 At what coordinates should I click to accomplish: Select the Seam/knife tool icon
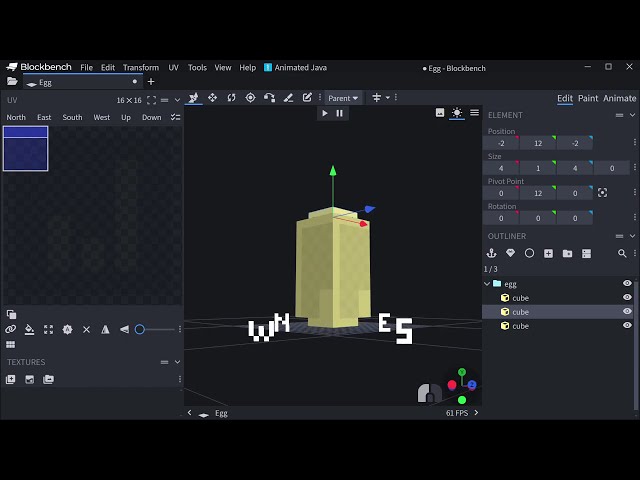[288, 98]
